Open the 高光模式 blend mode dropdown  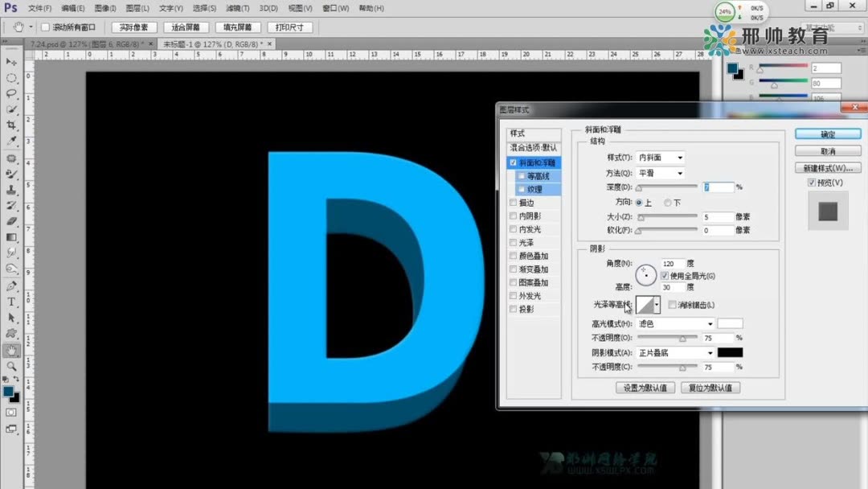pyautogui.click(x=674, y=323)
